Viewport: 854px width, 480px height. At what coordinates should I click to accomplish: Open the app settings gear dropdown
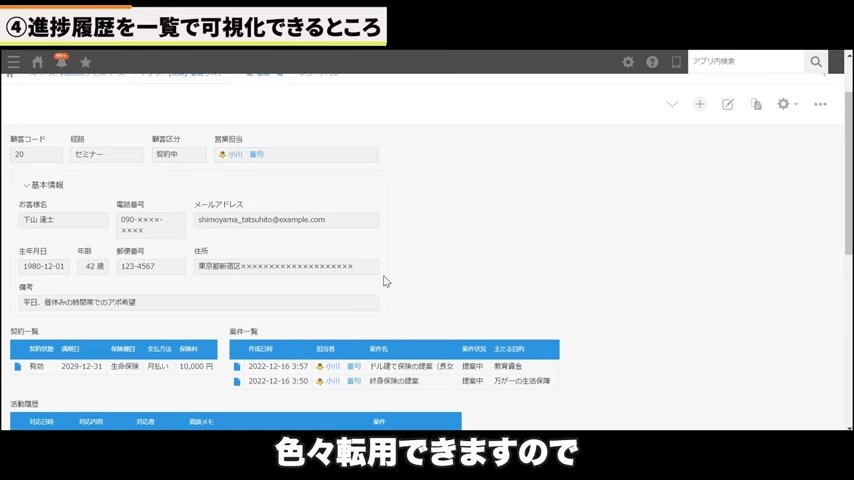[788, 104]
